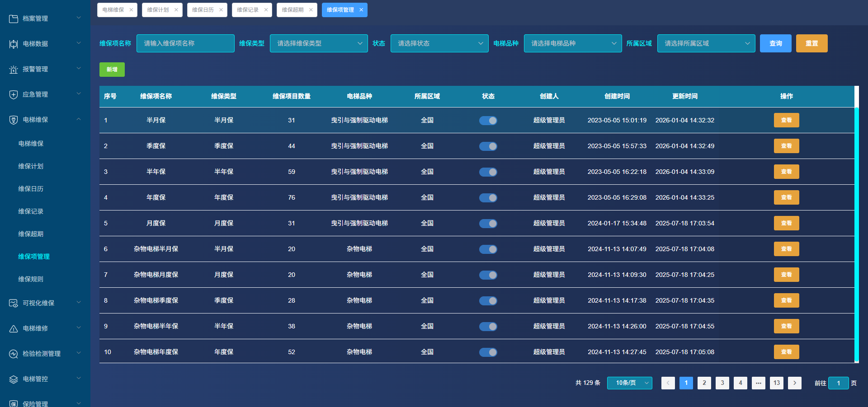Disable status switch for 年度保 row

point(488,198)
